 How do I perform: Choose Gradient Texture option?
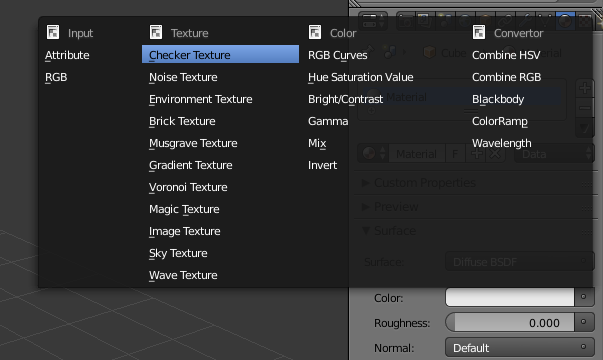pos(190,165)
